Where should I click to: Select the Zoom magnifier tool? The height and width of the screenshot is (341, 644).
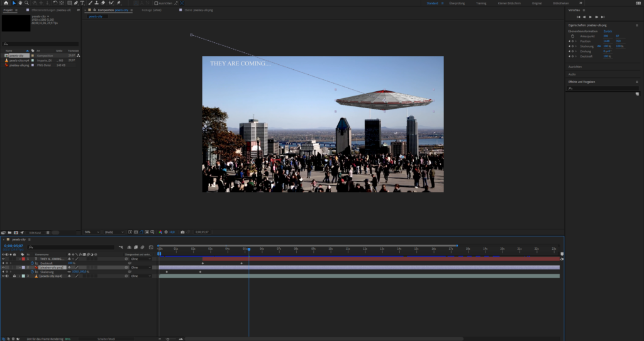26,3
